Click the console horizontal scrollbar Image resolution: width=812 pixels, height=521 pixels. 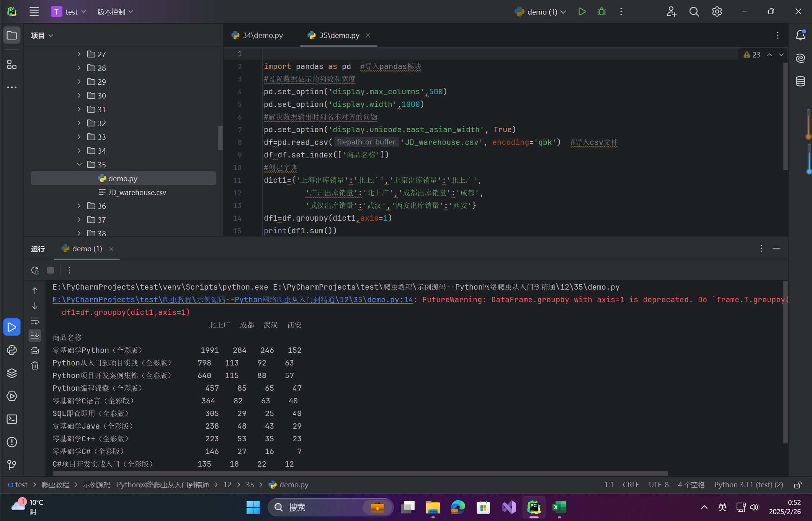(360, 473)
